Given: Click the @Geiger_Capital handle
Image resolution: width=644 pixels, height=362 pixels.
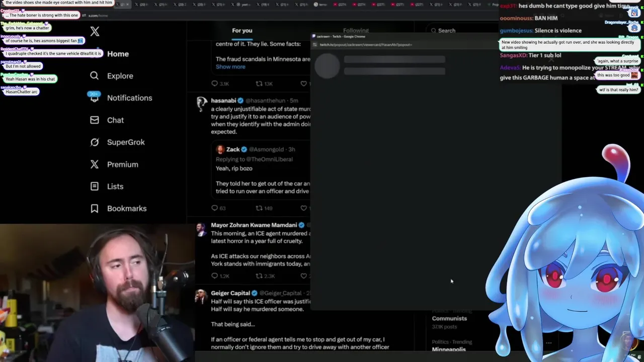Looking at the screenshot, I should [281, 293].
